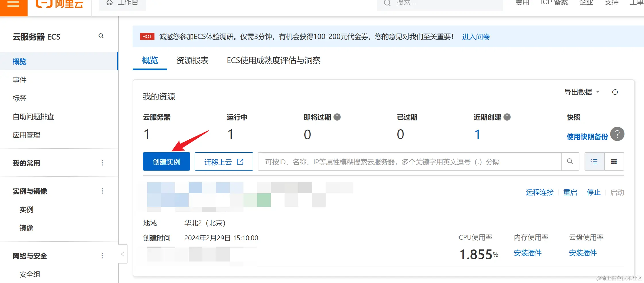Click the 创建实例 button
Screen dimensions: 644x283
click(167, 161)
